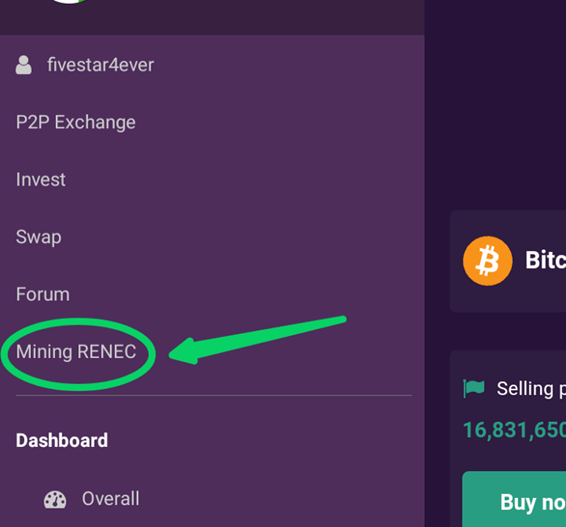
Task: Go to the Swap page
Action: point(39,237)
